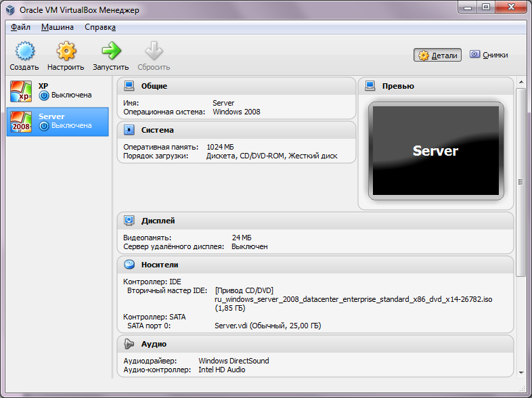
Task: Click the 'Intel HD Audio' controller value
Action: coord(222,370)
